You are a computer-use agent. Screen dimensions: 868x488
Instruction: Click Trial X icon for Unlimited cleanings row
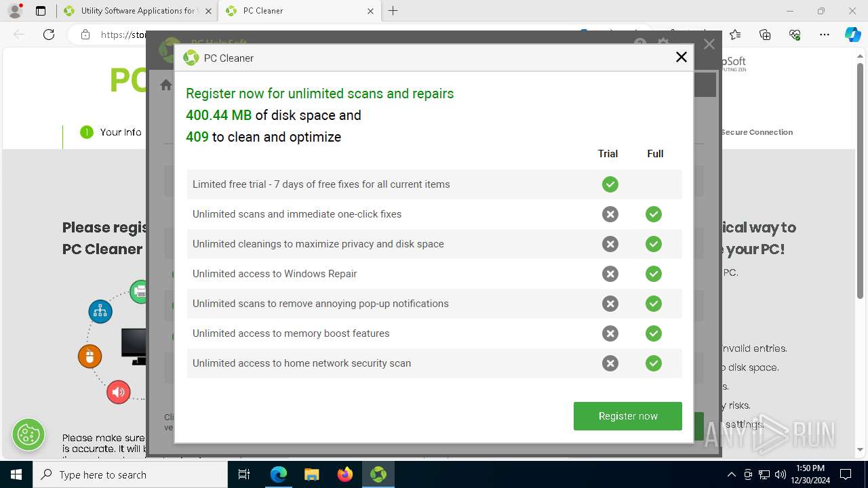[610, 244]
